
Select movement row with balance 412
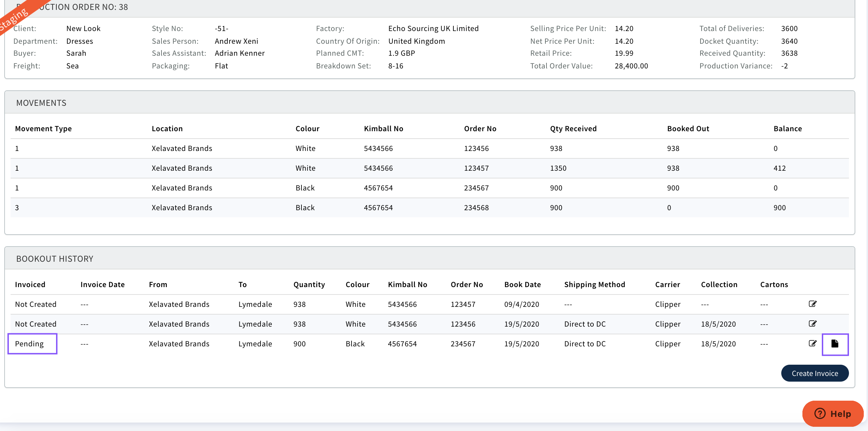pos(780,168)
